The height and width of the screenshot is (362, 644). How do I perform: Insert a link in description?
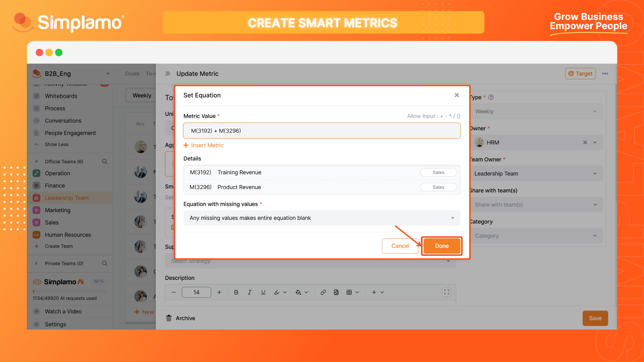point(323,292)
